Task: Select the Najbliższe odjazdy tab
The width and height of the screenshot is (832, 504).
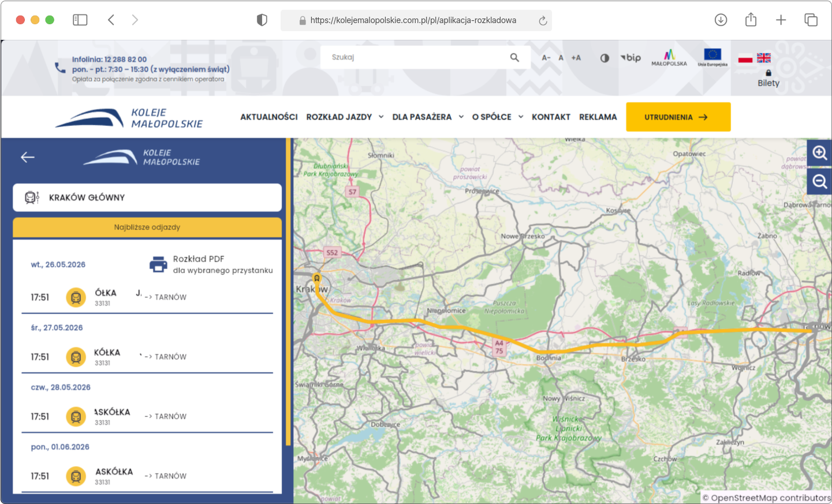Action: [147, 227]
